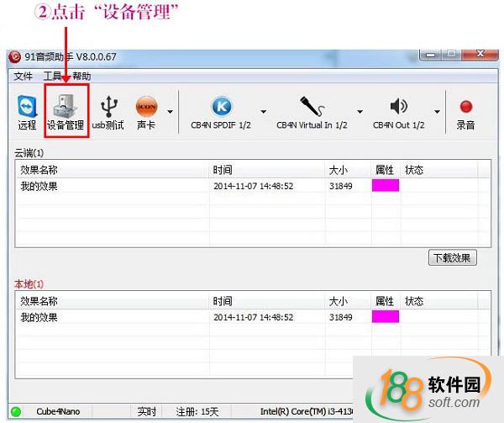Image resolution: width=504 pixels, height=423 pixels.
Task: Open the 文件 menu
Action: pyautogui.click(x=24, y=77)
